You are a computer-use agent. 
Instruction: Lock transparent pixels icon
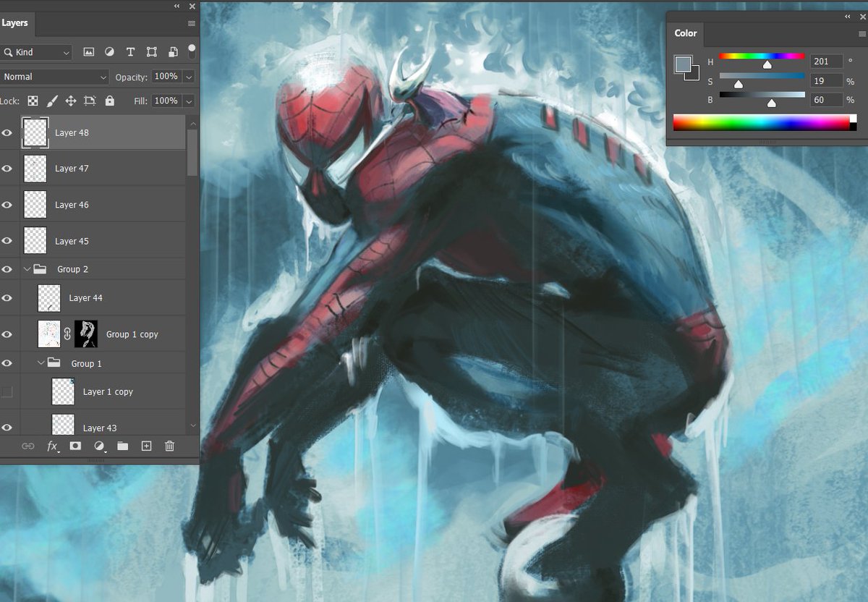coord(33,101)
